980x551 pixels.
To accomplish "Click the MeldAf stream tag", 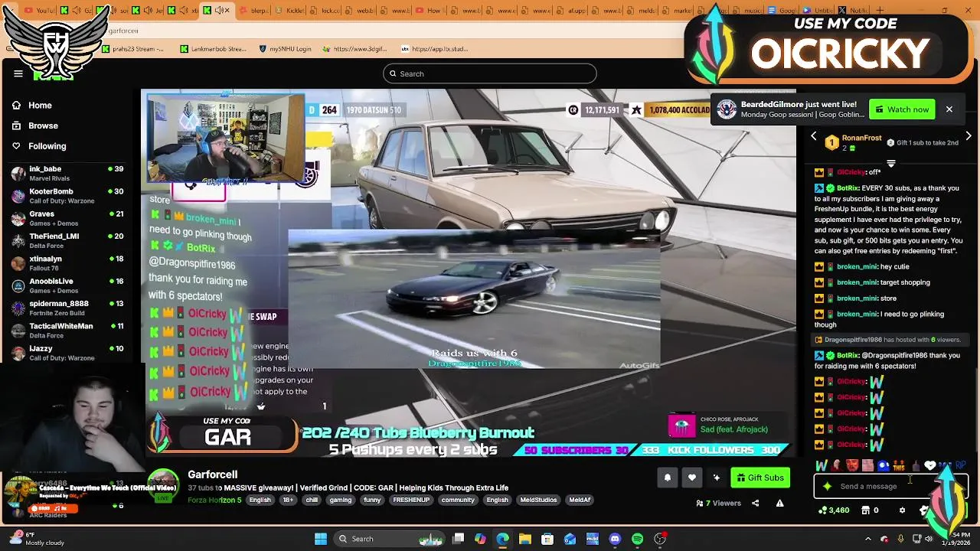I will pyautogui.click(x=580, y=500).
